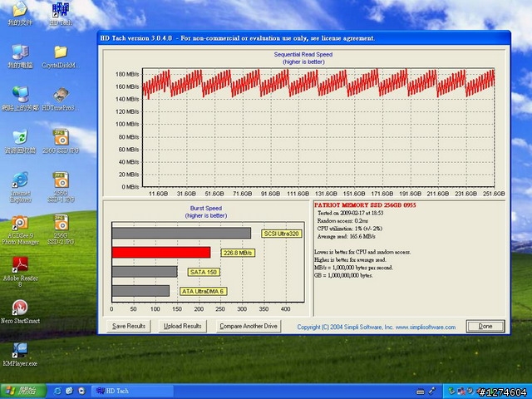This screenshot has width=532, height=399.
Task: Click the language bar pen tool icon
Action: [x=432, y=391]
